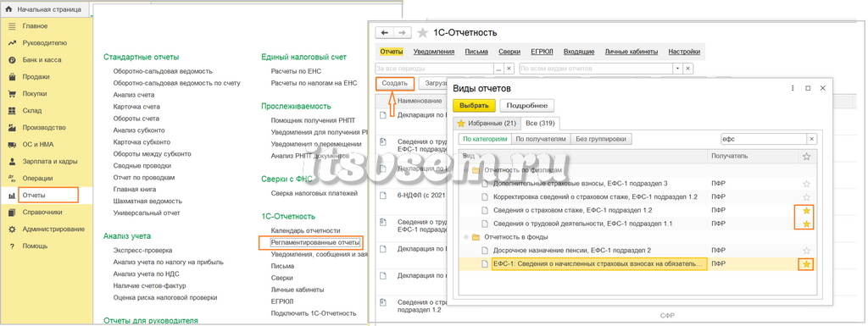Open Склад section in sidebar
868x326 pixels.
tap(31, 111)
